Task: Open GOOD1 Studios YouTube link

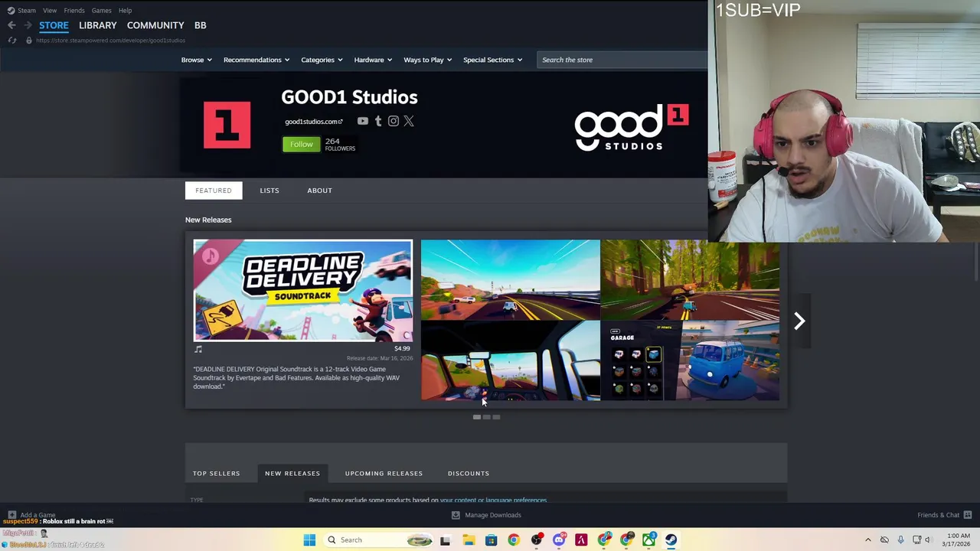Action: [362, 121]
